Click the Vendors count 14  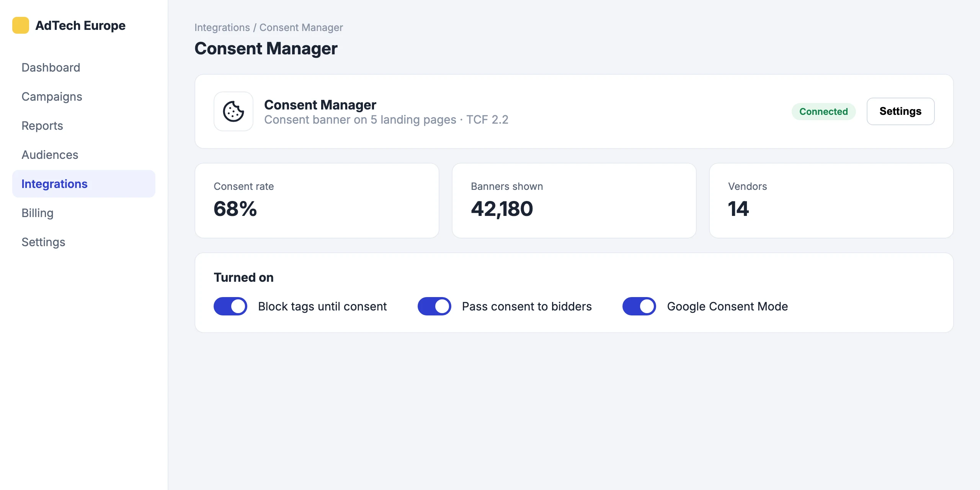(x=738, y=209)
